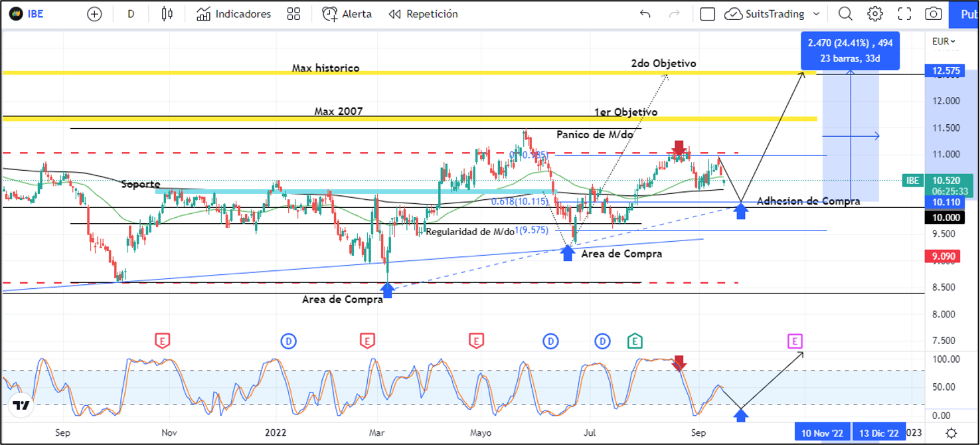Start bar replay with Repetición

coord(423,14)
